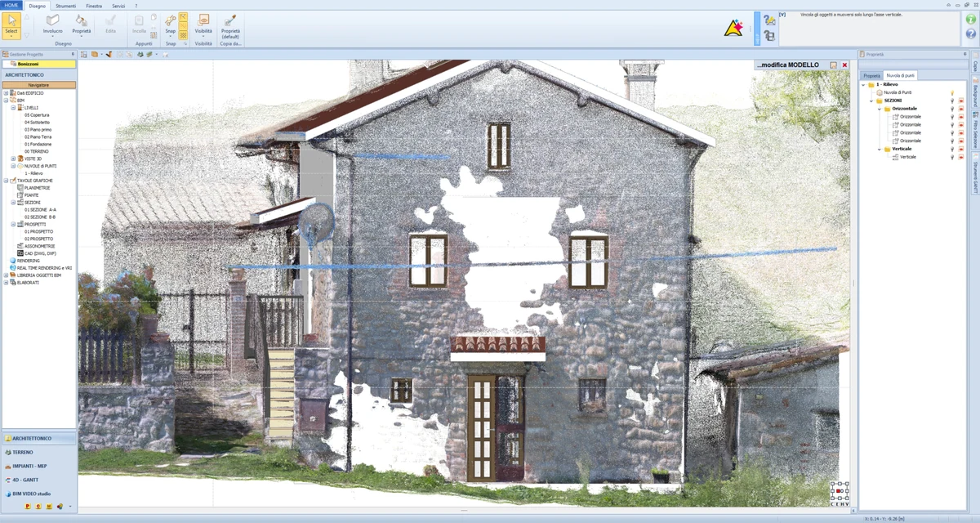The height and width of the screenshot is (523, 980).
Task: Expand VISTE 3D node
Action: point(13,159)
